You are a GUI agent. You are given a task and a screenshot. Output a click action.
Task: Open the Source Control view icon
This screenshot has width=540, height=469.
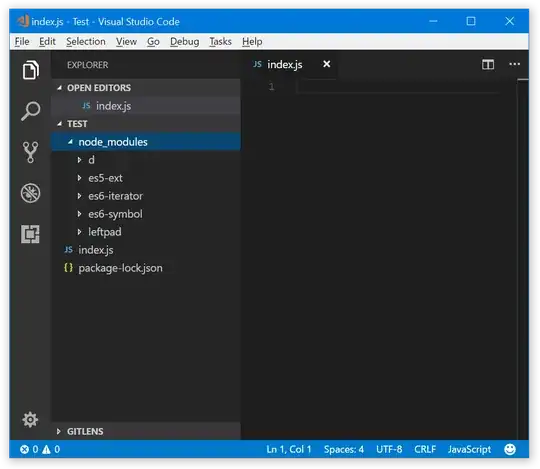[x=31, y=152]
